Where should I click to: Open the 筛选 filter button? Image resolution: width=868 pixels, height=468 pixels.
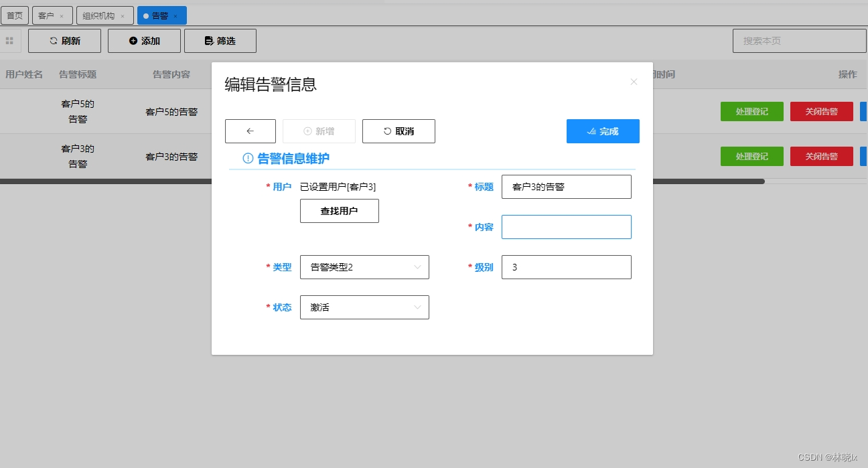click(220, 41)
